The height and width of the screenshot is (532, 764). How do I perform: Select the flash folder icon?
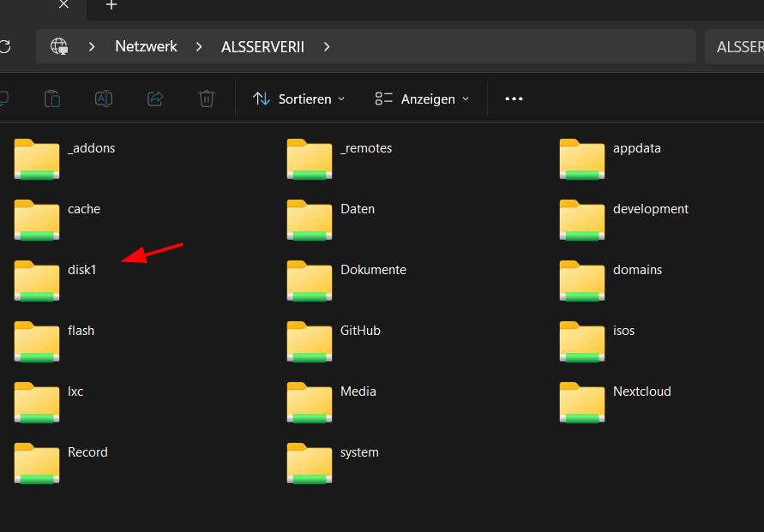click(x=37, y=342)
